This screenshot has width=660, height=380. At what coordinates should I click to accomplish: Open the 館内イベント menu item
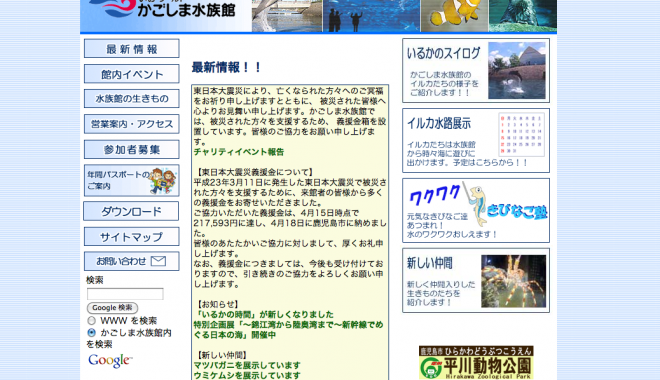pos(132,74)
